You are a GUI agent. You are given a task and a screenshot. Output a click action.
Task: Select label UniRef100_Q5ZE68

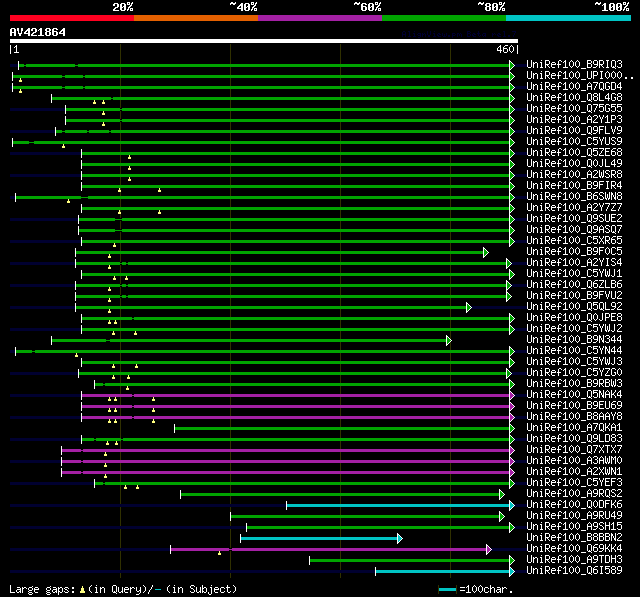point(574,152)
